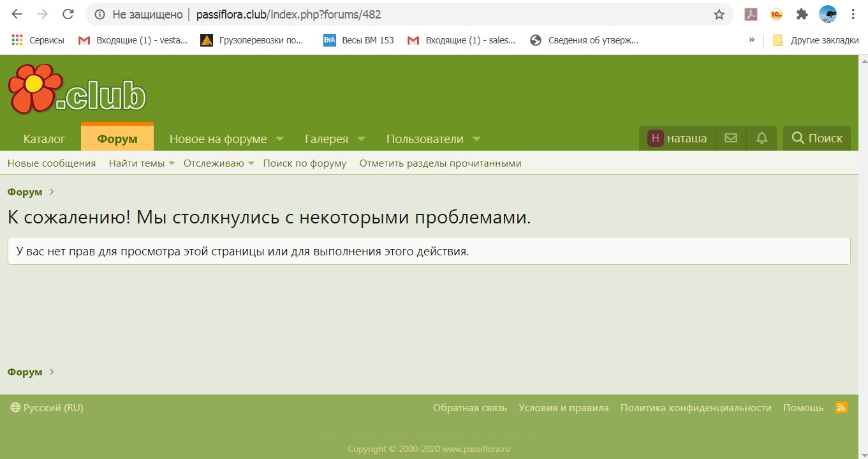Expand the Галерея dropdown arrow
This screenshot has width=868, height=459.
pyautogui.click(x=361, y=139)
